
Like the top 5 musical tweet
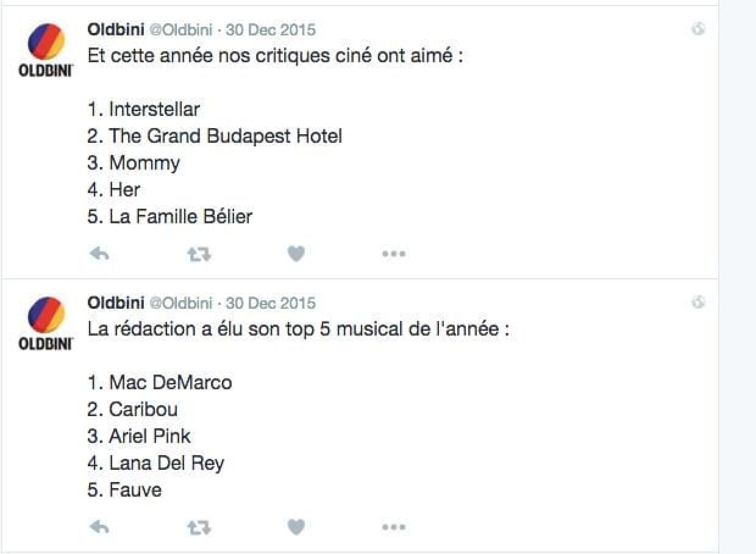click(296, 527)
